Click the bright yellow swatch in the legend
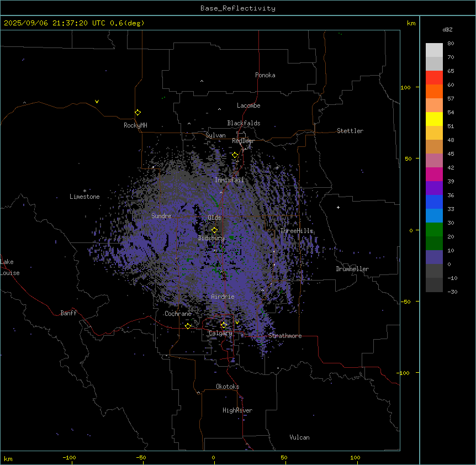Screen dimensions: 476x465 pos(434,119)
